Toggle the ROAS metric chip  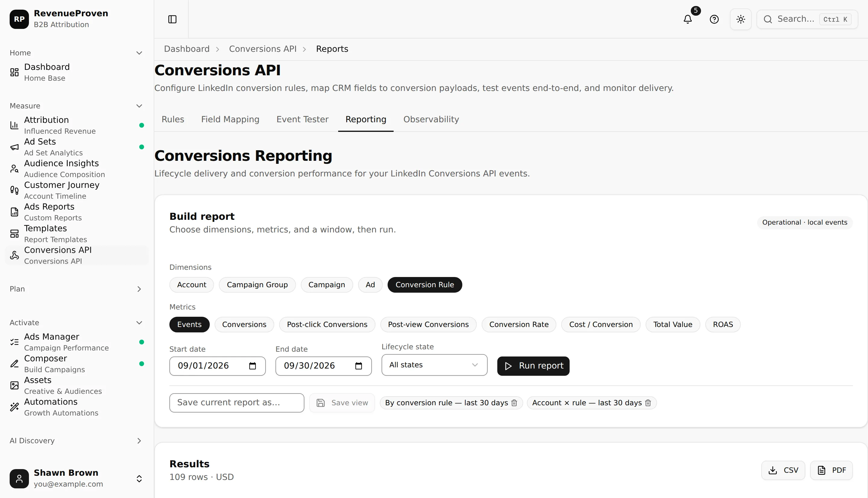723,325
